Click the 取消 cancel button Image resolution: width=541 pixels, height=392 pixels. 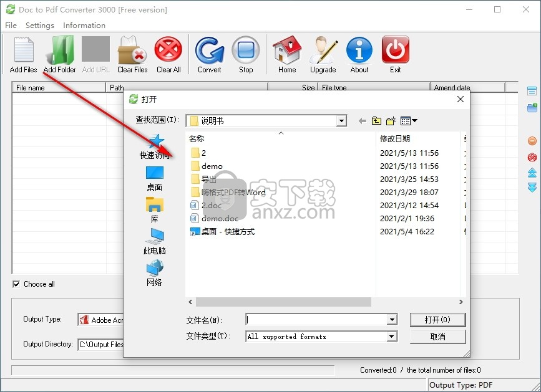click(437, 337)
